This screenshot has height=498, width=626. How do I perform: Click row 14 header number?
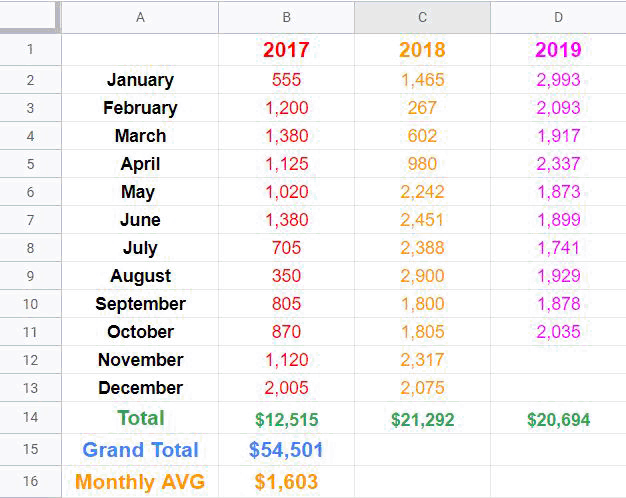click(x=29, y=418)
